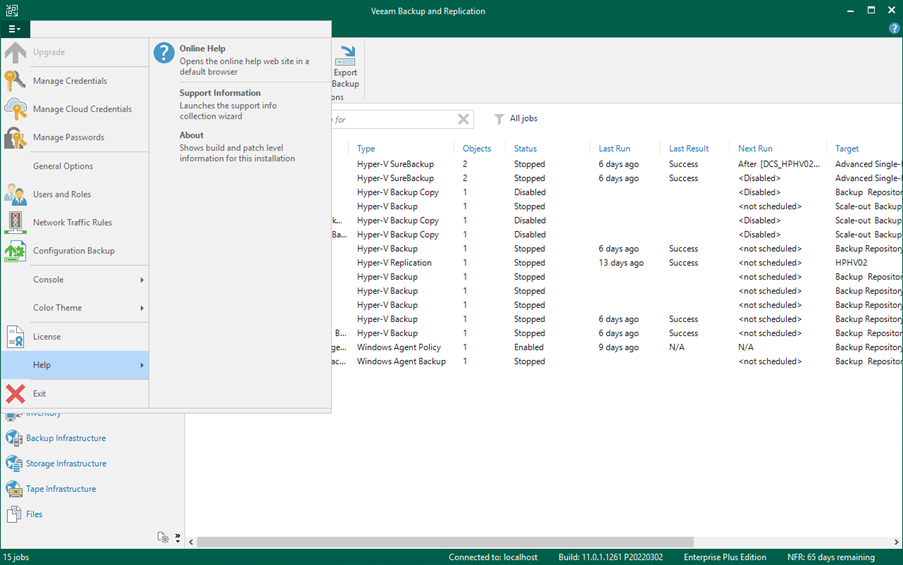The image size is (903, 565).
Task: Click Manage Cloud Credentials cloud icon
Action: (16, 109)
